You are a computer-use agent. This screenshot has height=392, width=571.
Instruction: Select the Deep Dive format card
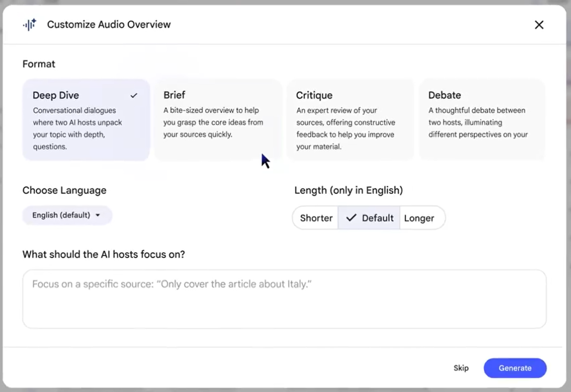coord(86,120)
